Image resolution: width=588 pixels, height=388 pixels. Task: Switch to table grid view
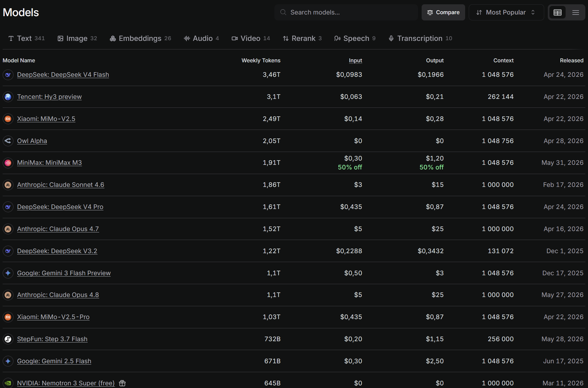point(557,13)
